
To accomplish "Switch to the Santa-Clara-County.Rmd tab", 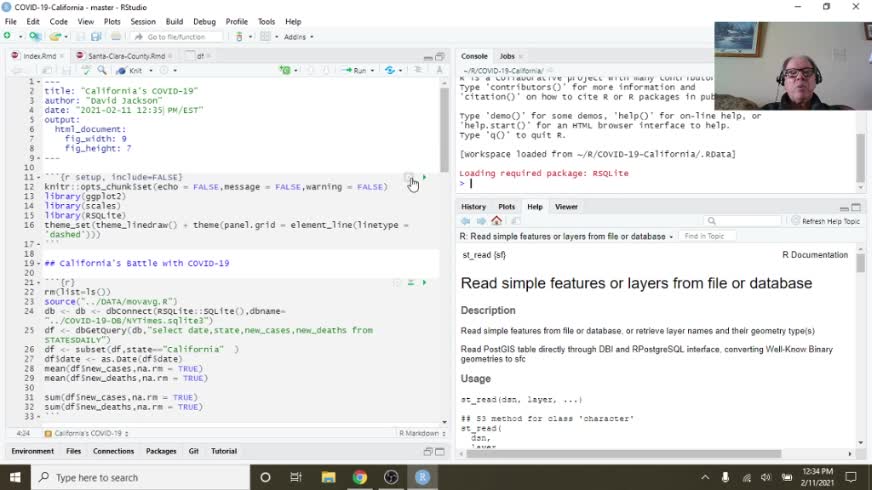I will [126, 56].
